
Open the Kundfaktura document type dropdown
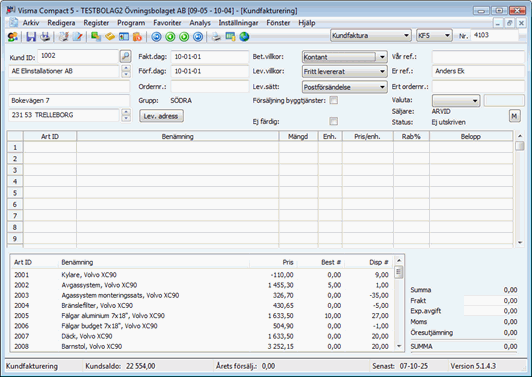click(370, 35)
